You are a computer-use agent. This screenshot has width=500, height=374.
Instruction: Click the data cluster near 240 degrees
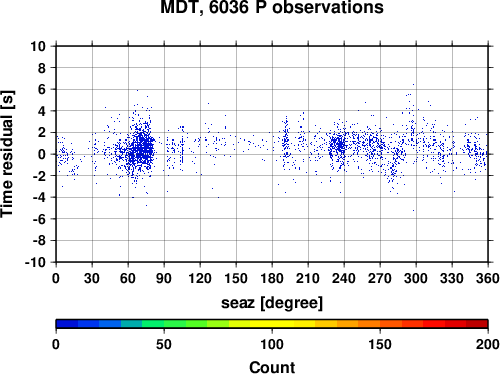pyautogui.click(x=338, y=146)
